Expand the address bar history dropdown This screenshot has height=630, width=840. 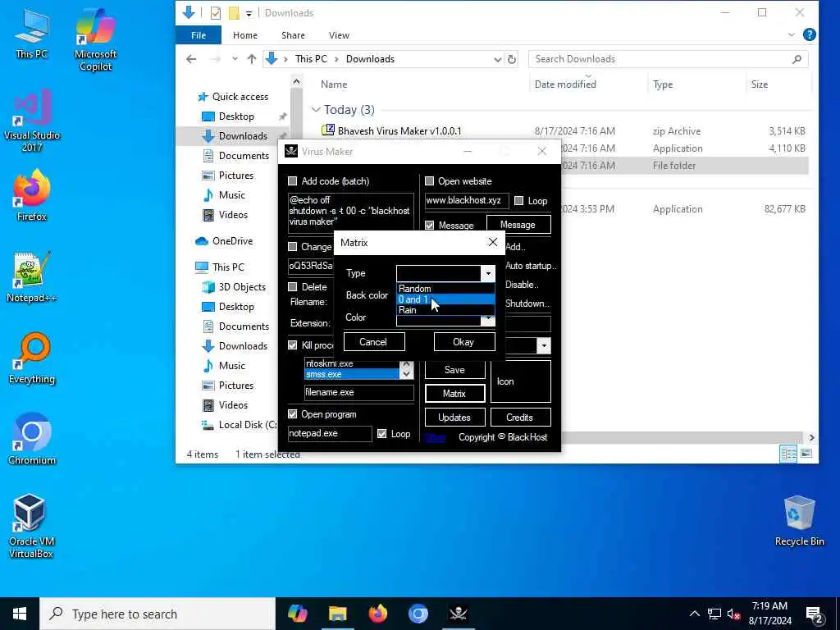(497, 59)
